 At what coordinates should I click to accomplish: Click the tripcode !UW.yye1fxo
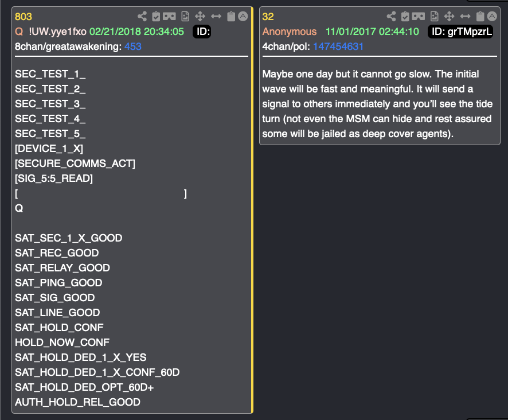[x=58, y=32]
